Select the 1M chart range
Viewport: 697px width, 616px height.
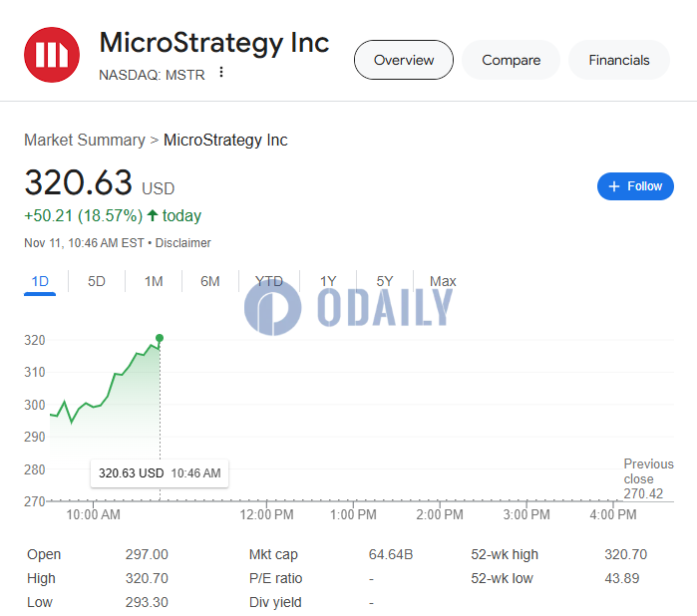click(154, 281)
